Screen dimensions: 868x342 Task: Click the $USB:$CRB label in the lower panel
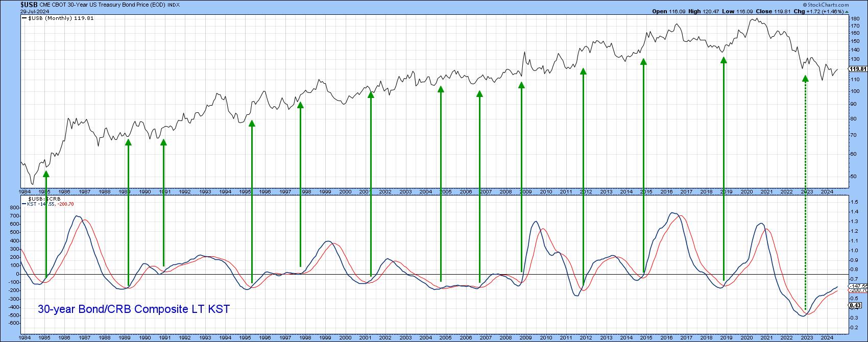[44, 199]
